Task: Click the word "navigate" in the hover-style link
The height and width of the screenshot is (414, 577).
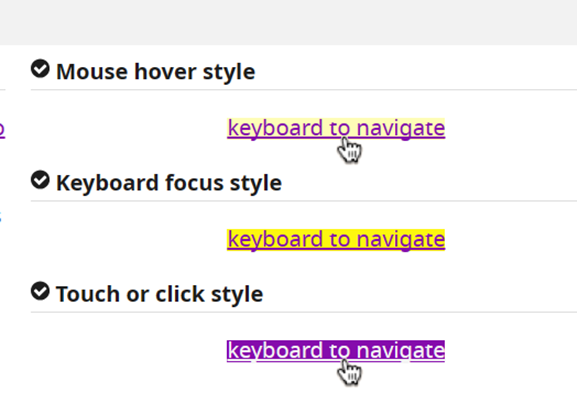Action: [401, 128]
